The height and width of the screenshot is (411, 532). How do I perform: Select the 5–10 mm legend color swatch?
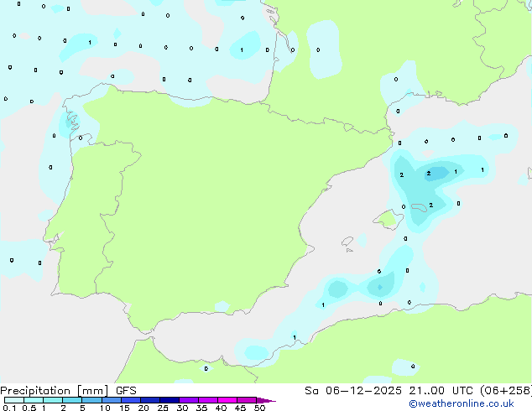91,400
